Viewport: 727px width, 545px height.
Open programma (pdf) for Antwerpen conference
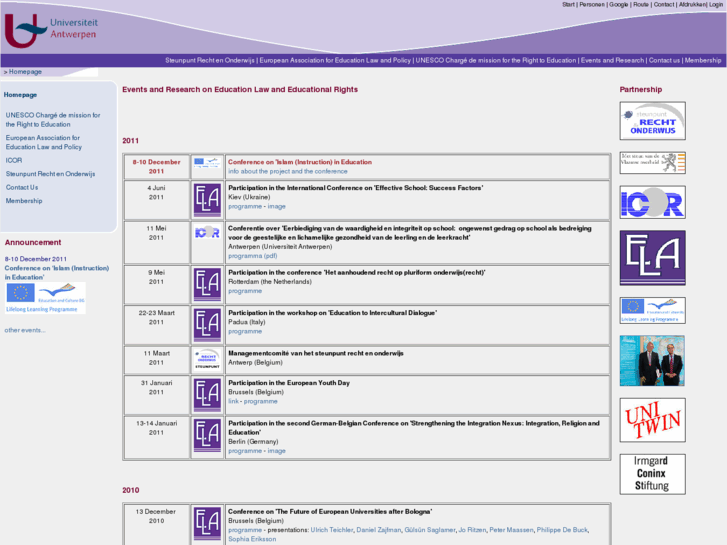click(253, 256)
